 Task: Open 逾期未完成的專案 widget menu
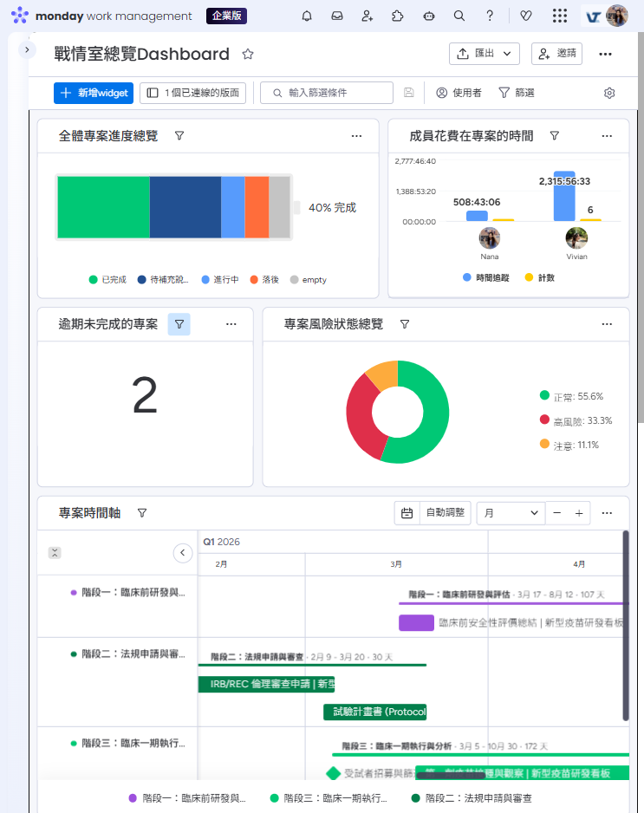[x=231, y=324]
